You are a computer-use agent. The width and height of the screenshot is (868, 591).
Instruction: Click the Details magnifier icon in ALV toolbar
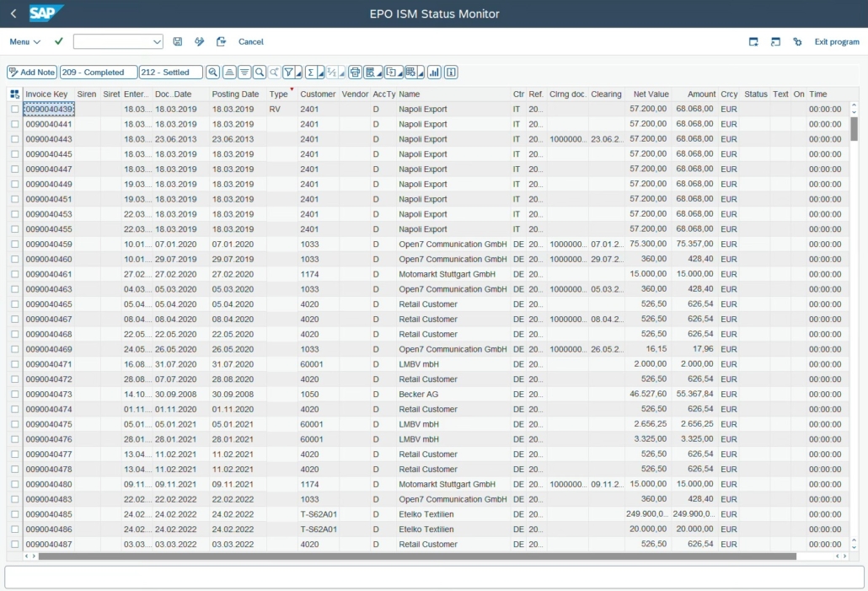pyautogui.click(x=212, y=72)
